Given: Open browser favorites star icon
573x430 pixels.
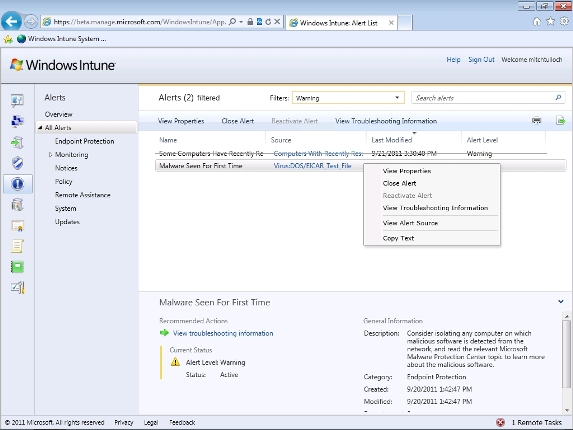Looking at the screenshot, I should pos(550,22).
